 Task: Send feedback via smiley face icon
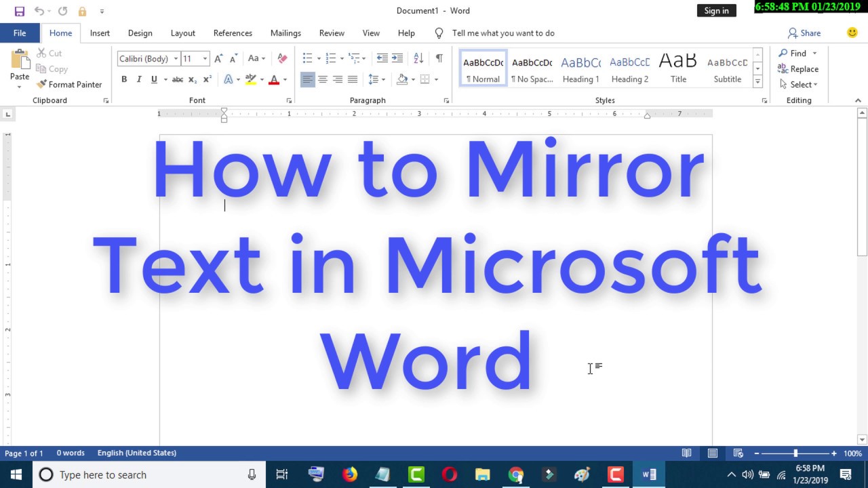pos(852,33)
